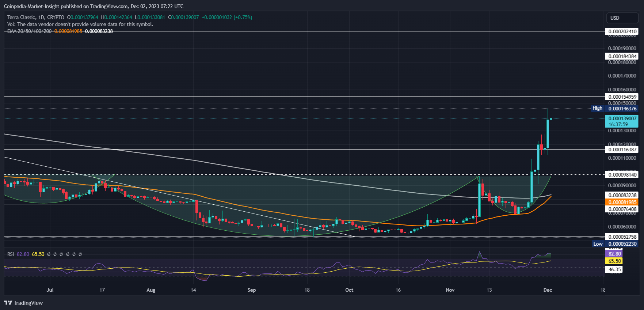Open the USD currency selector
Image resolution: width=644 pixels, height=310 pixels.
click(622, 18)
